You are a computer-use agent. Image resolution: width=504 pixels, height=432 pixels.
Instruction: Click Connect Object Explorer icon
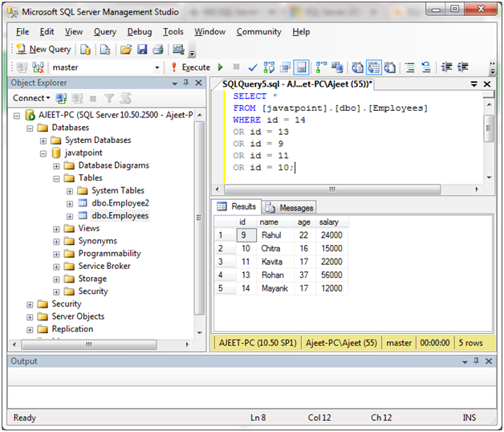(61, 98)
